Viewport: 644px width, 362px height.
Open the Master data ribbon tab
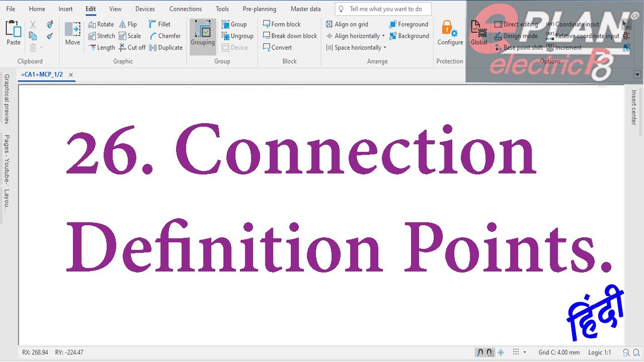[x=306, y=9]
